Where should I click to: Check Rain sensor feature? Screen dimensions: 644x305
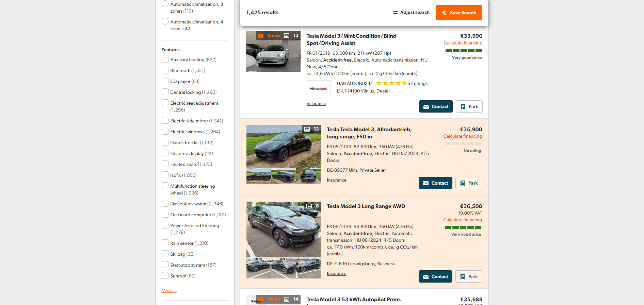[x=165, y=243]
